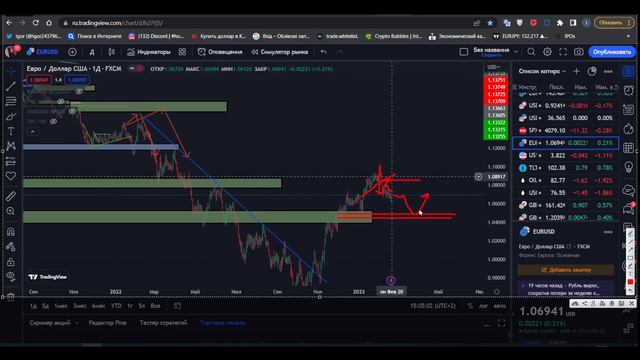This screenshot has width=640, height=360.
Task: Enter fullscreen mode icon in top toolbar
Action: 563,52
